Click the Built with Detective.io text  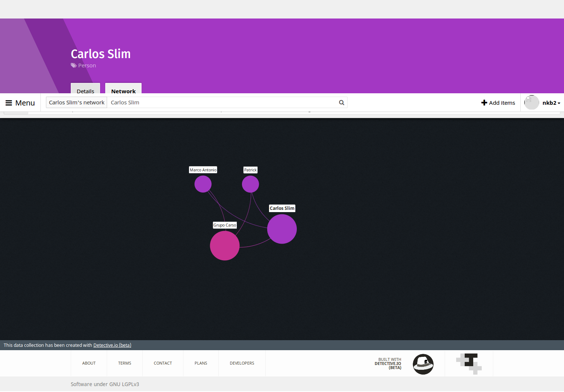[x=388, y=363]
